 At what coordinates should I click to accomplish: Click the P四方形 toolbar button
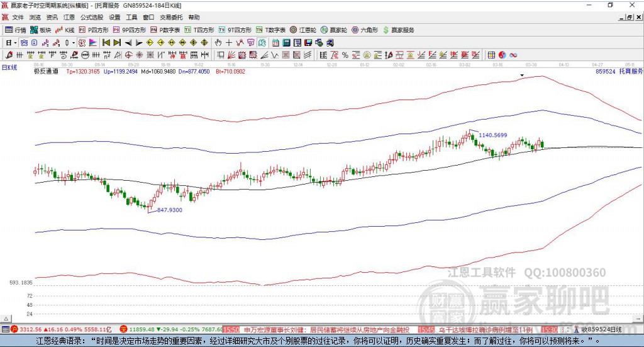pyautogui.click(x=94, y=30)
